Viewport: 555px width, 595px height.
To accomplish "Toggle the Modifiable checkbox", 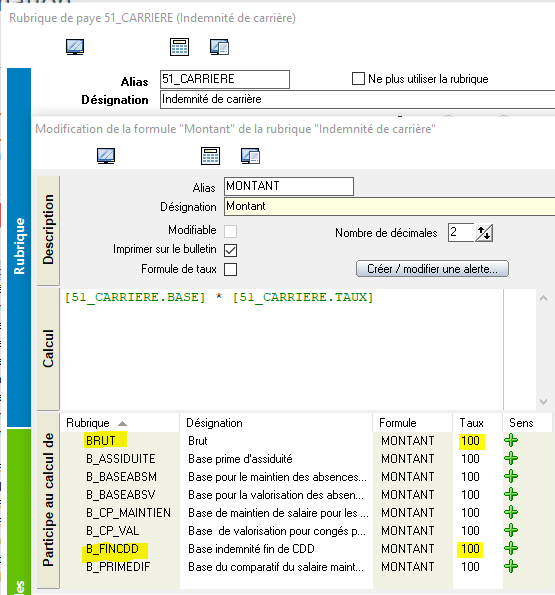I will (231, 231).
